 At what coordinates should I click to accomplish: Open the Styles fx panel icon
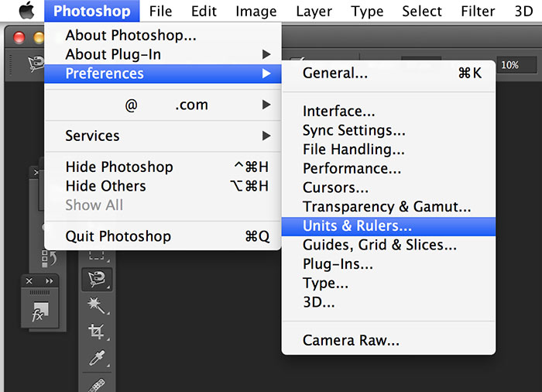click(39, 312)
